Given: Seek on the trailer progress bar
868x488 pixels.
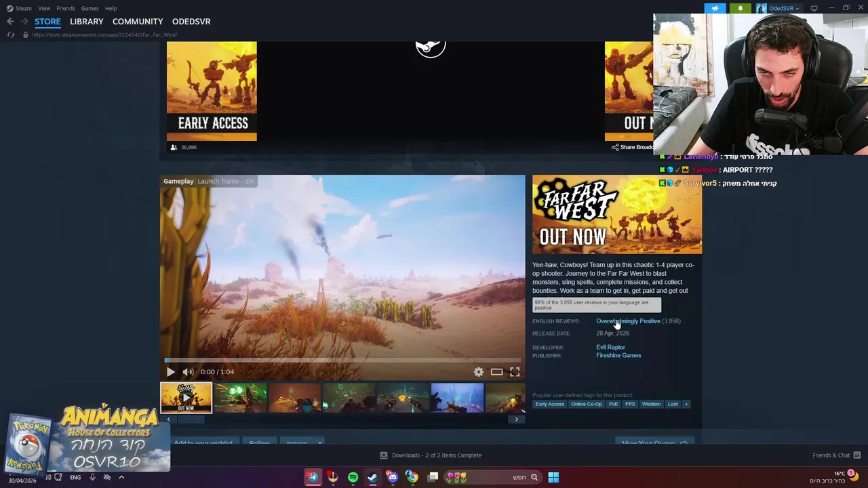Looking at the screenshot, I should 342,360.
